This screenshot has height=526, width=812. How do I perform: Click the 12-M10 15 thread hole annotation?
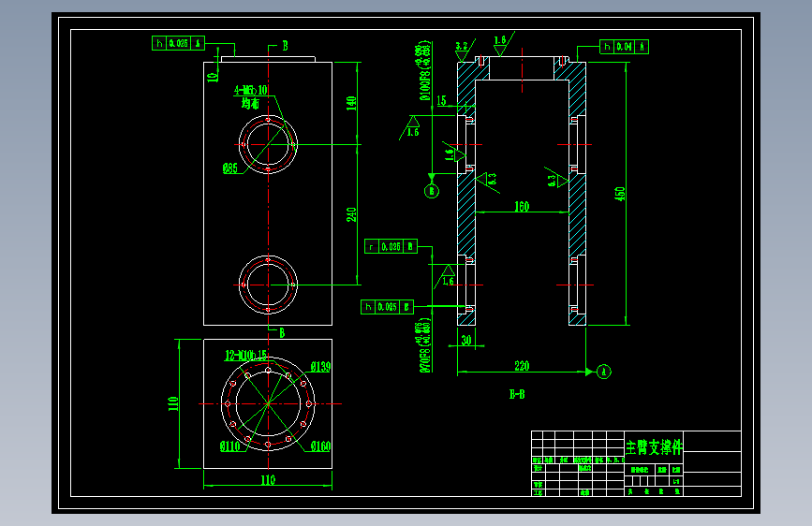pos(245,355)
